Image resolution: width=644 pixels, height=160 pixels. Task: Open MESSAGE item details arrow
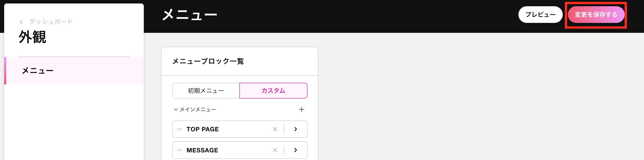[295, 150]
